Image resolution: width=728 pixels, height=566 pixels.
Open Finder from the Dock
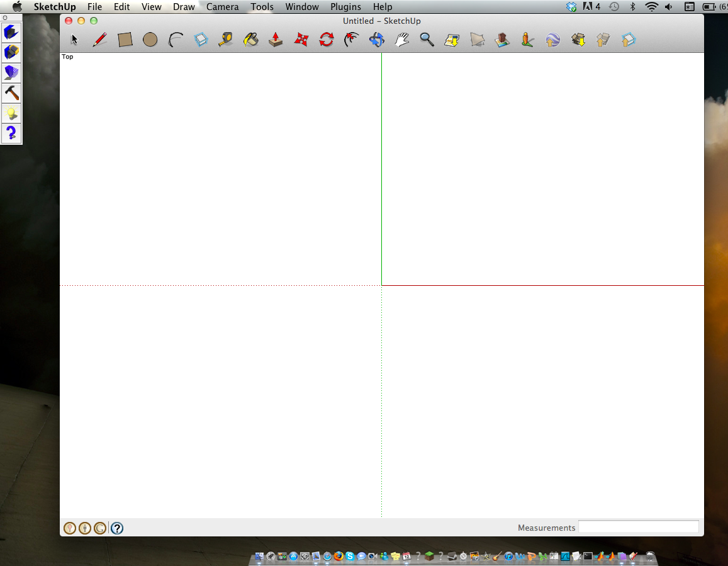pos(259,557)
